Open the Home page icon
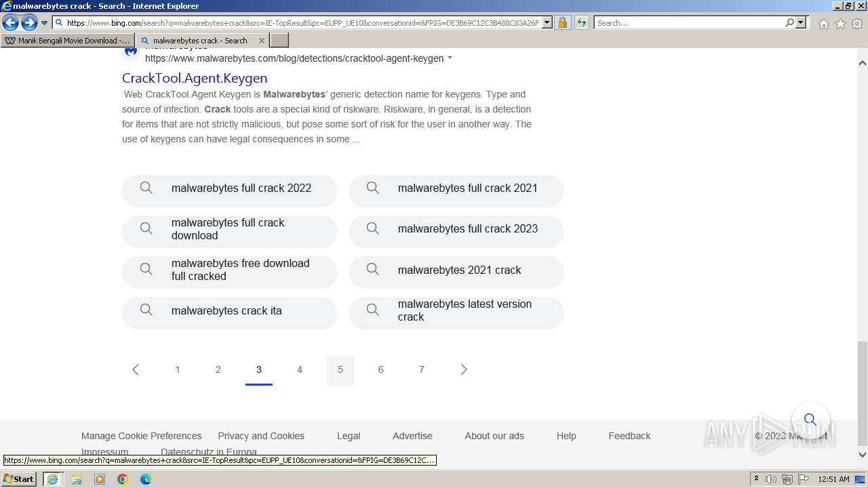This screenshot has width=868, height=488. 823,24
